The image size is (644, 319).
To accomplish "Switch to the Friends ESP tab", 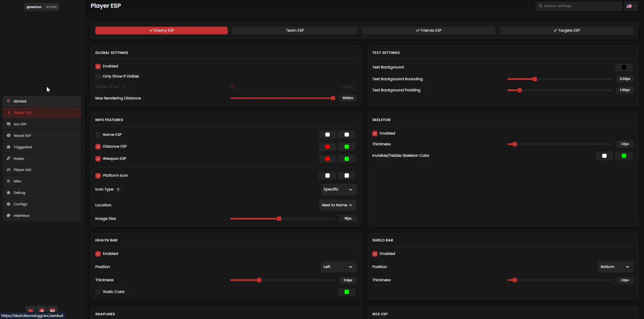I will pos(428,30).
